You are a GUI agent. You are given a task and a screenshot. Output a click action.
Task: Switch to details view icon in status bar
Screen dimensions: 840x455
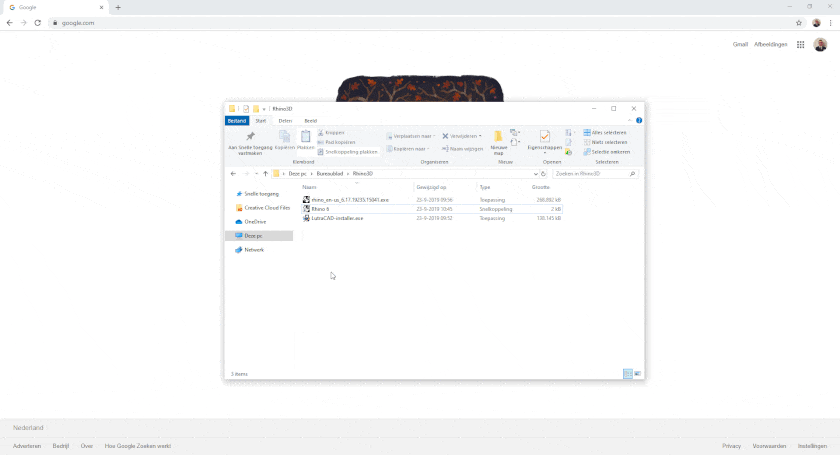tap(628, 374)
